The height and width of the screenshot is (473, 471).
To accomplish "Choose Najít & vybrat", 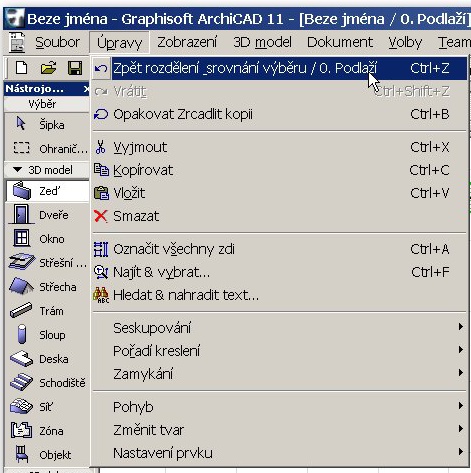I will point(280,272).
